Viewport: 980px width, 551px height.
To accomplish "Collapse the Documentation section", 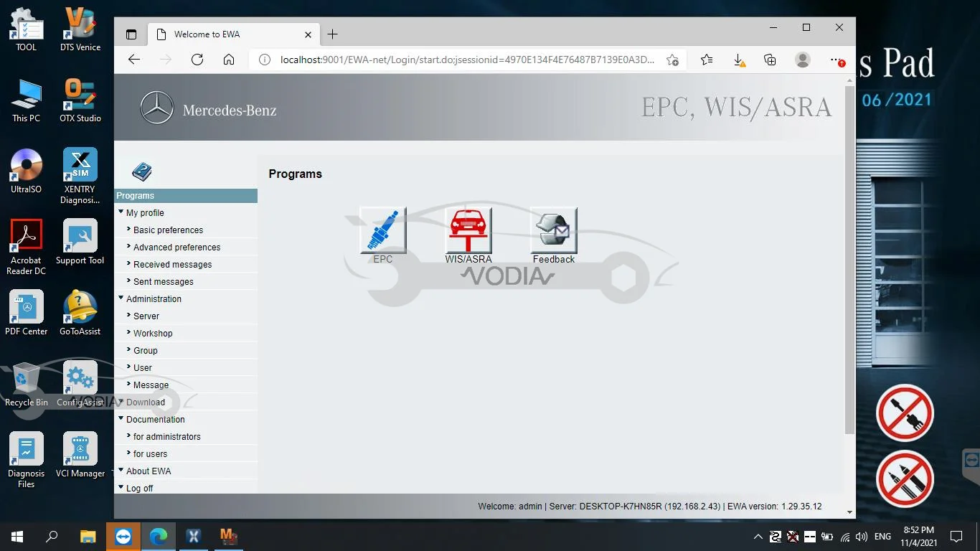I will coord(121,418).
